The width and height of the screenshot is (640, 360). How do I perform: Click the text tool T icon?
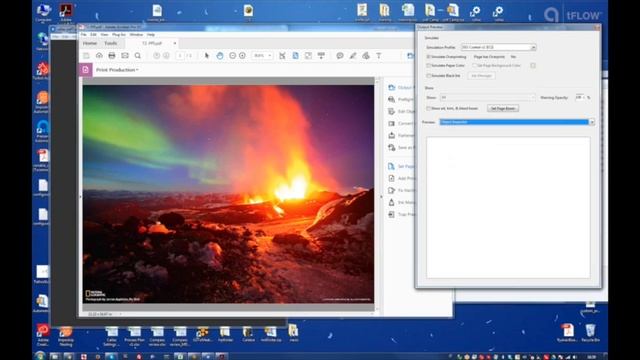[x=379, y=56]
